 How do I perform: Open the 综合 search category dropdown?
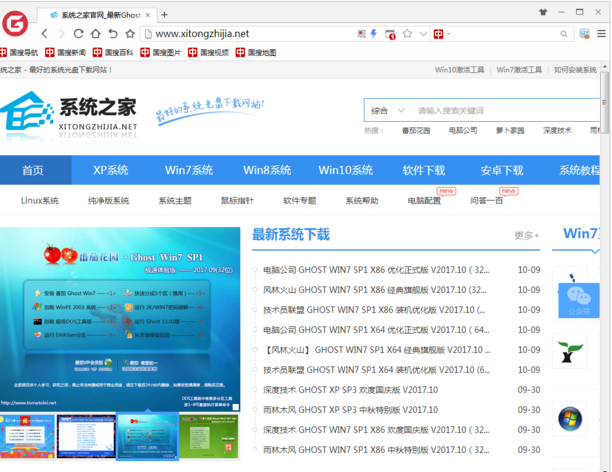pos(387,111)
